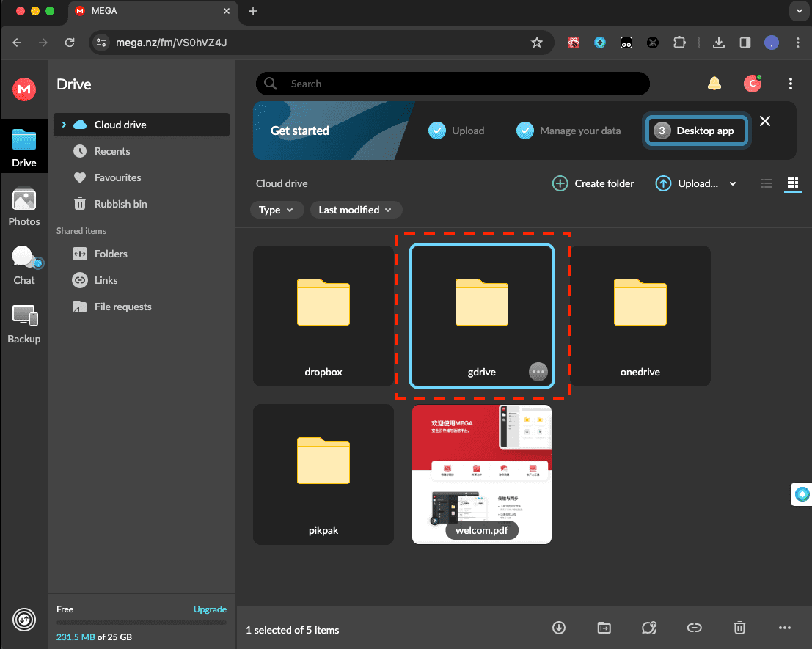Viewport: 812px width, 649px height.
Task: Expand the Cloud drive tree
Action: tap(64, 125)
